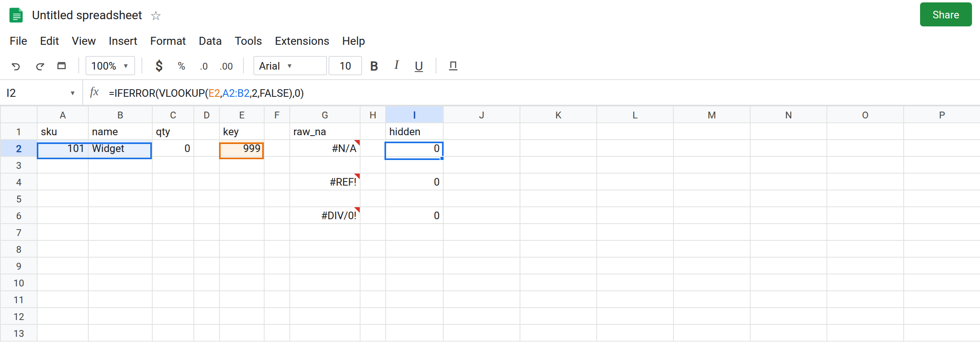Open the View menu

tap(84, 41)
